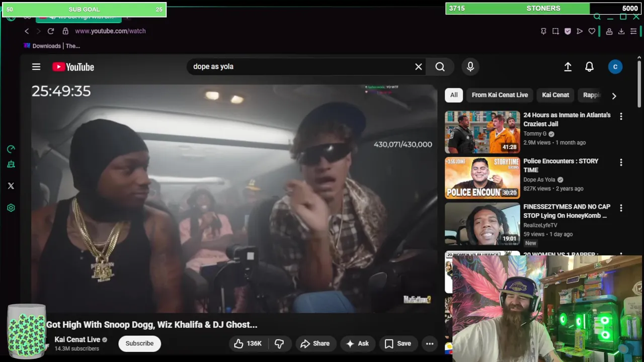Open more actions ellipsis under video
The image size is (644, 362).
click(x=430, y=343)
